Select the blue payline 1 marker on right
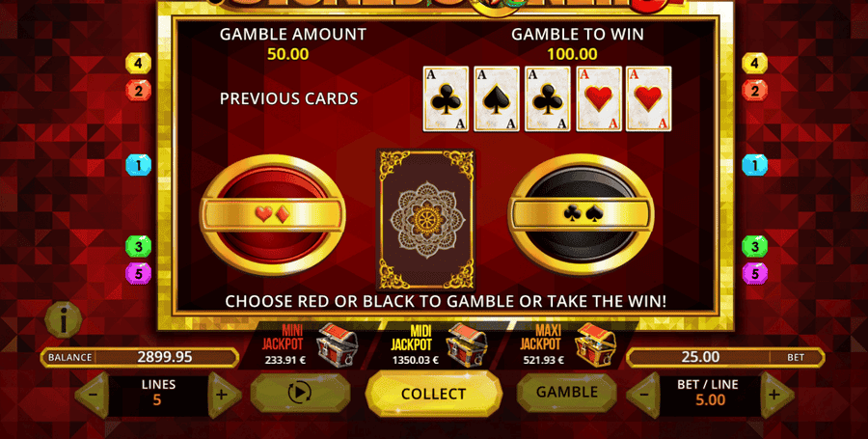868x439 pixels. [x=754, y=165]
